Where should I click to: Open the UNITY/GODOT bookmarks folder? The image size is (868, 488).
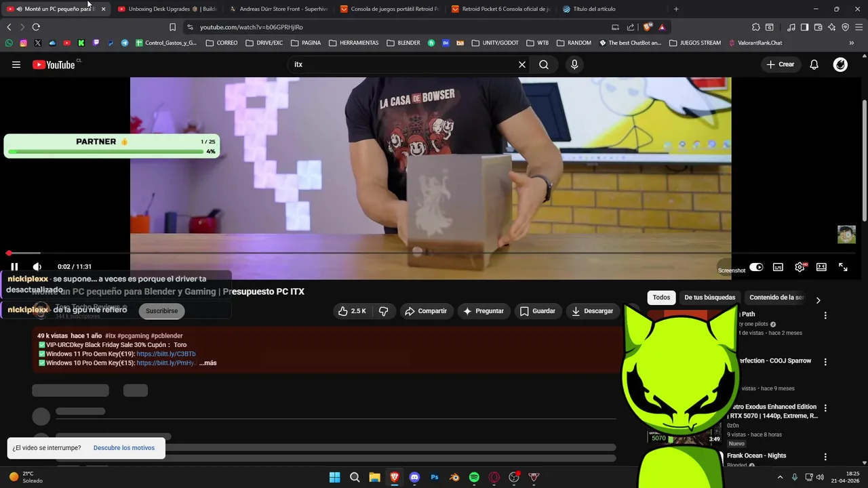495,43
